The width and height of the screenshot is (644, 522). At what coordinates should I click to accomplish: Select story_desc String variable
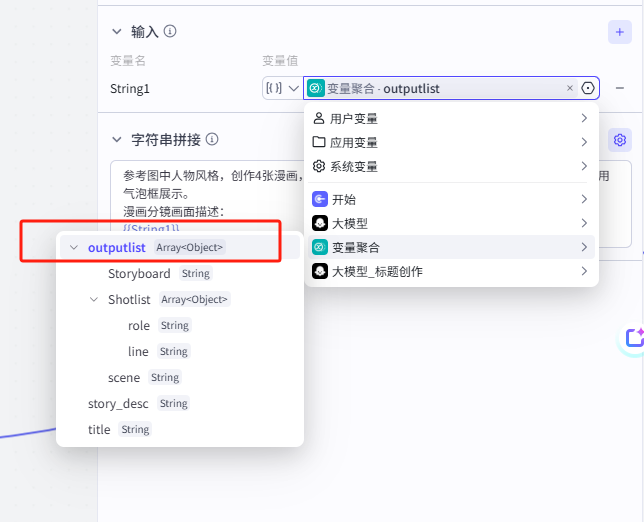click(139, 404)
